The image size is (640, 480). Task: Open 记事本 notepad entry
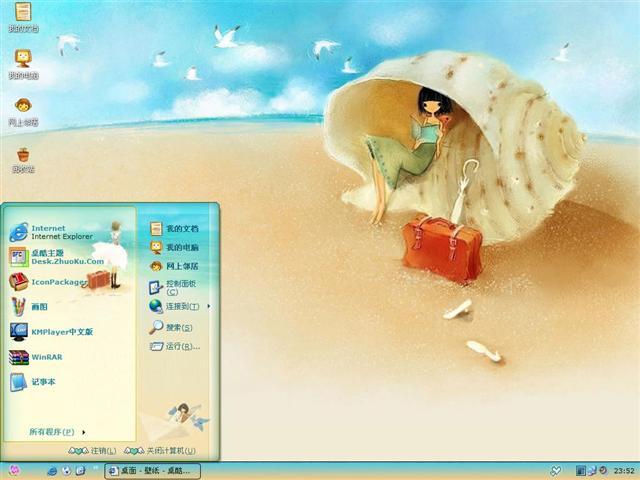32,382
